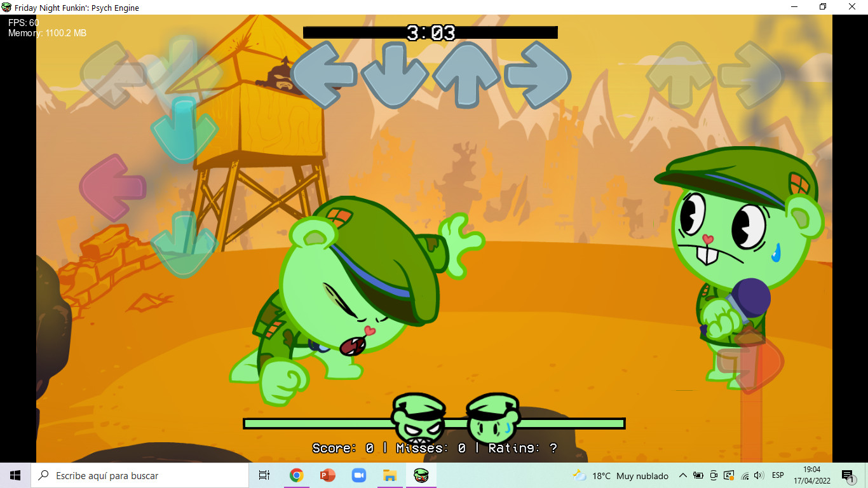Open the ESP language switcher
The image size is (868, 488).
pos(778,475)
